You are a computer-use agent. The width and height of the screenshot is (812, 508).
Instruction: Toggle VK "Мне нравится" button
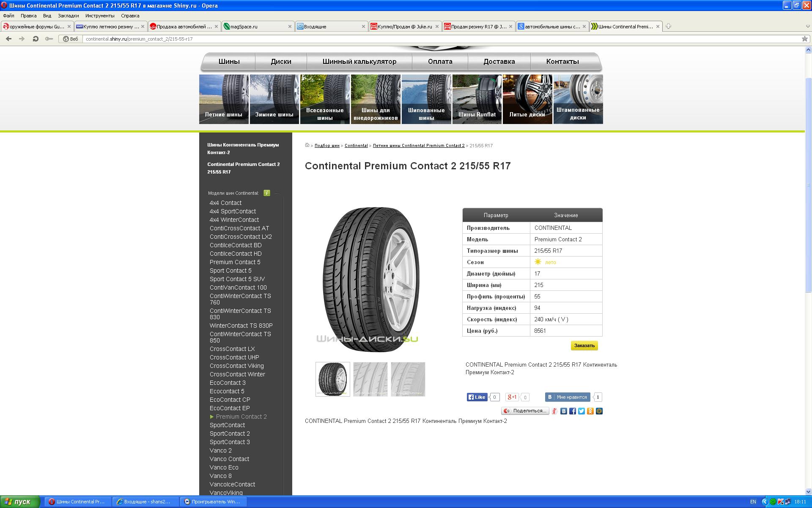click(x=568, y=397)
